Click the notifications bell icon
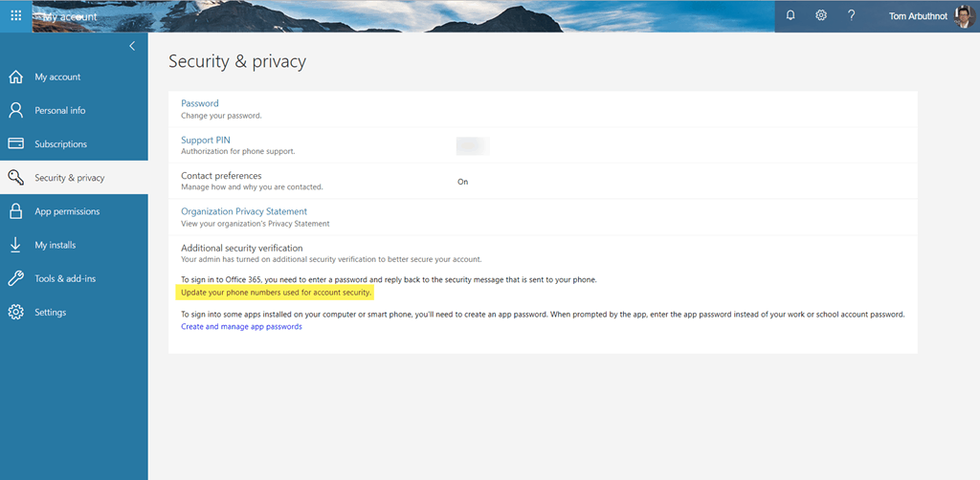The height and width of the screenshot is (480, 980). pyautogui.click(x=791, y=15)
